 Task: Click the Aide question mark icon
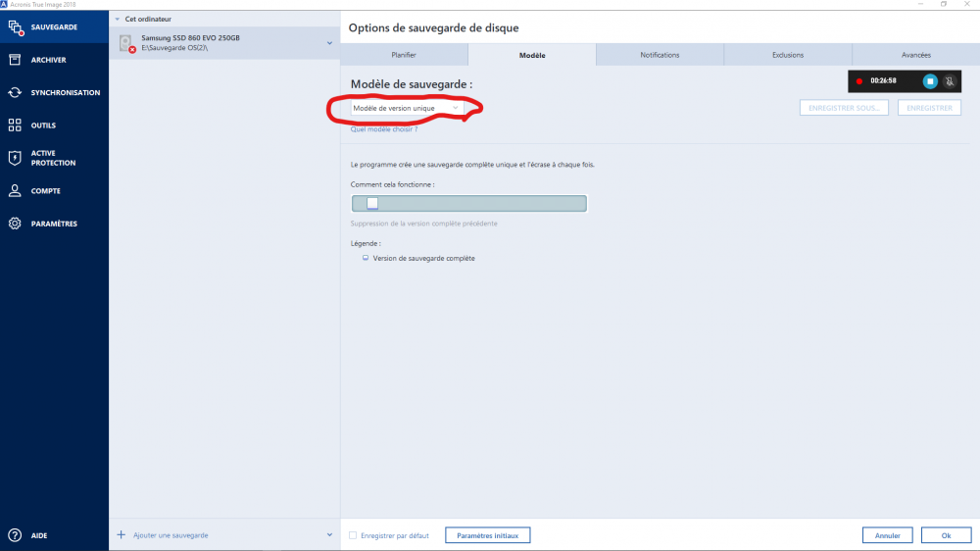coord(15,535)
